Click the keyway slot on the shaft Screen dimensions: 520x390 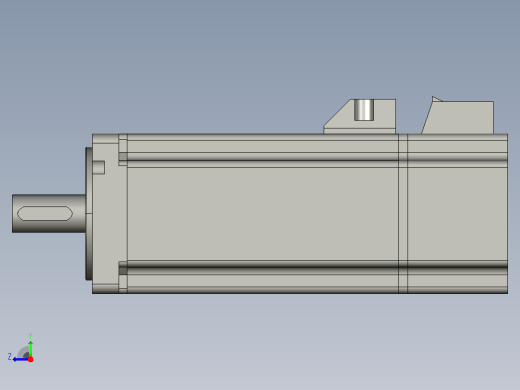(x=45, y=213)
